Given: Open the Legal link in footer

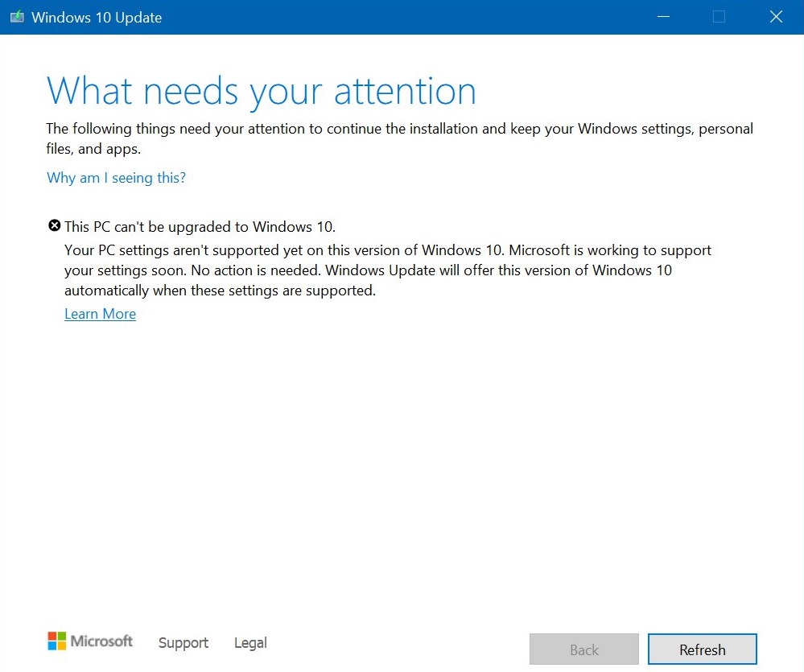Looking at the screenshot, I should (250, 643).
